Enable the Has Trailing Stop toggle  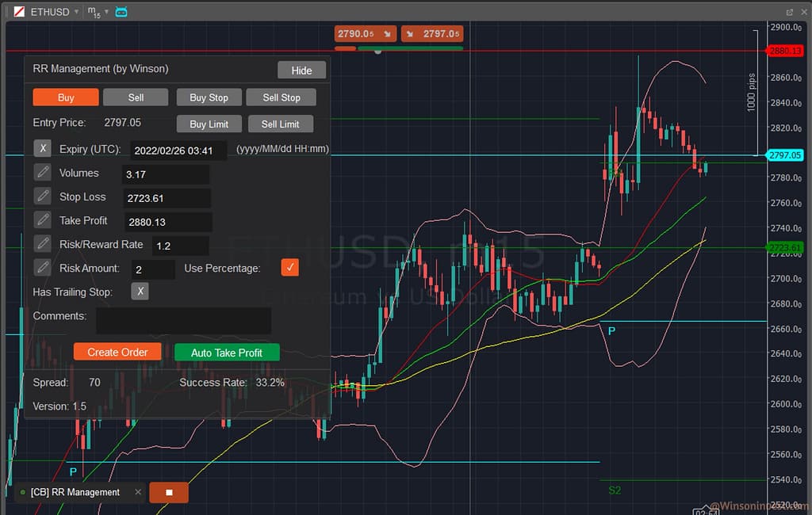tap(140, 292)
